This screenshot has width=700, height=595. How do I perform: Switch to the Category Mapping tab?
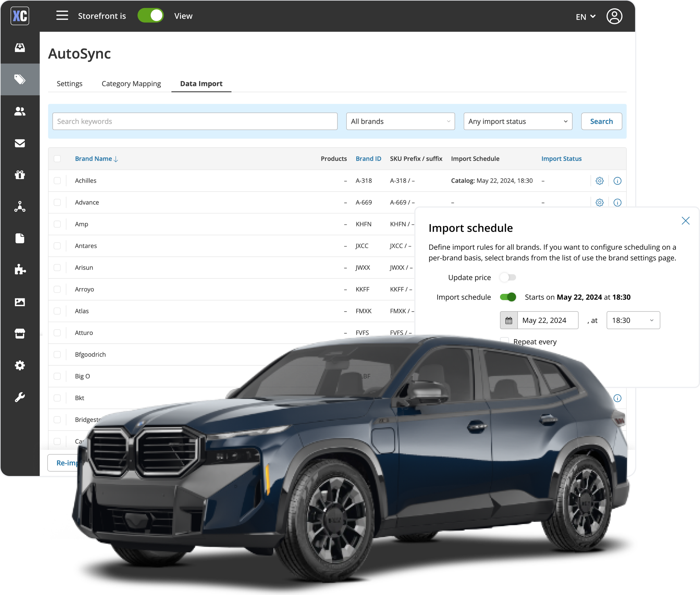click(x=131, y=84)
